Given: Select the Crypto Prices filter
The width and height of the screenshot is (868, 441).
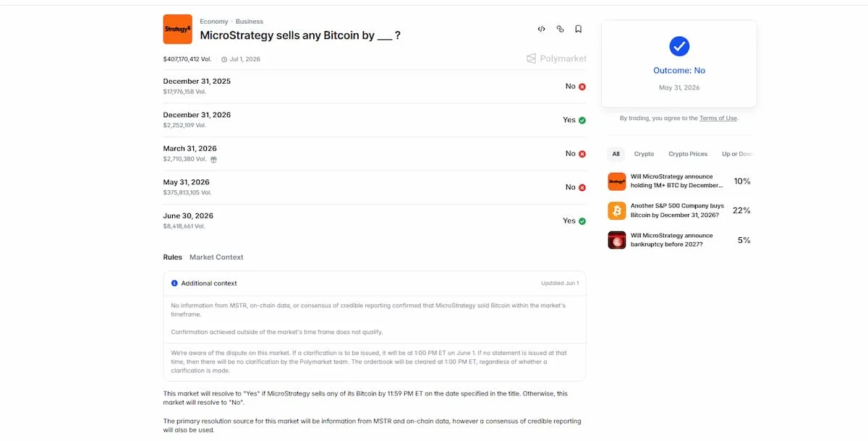Looking at the screenshot, I should (688, 154).
